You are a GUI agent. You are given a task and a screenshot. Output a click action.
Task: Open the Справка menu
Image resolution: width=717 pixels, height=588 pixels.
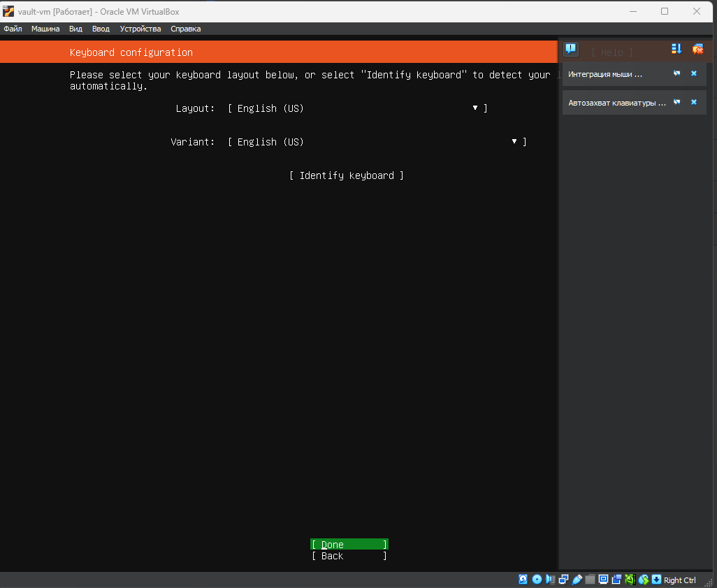[x=186, y=29]
